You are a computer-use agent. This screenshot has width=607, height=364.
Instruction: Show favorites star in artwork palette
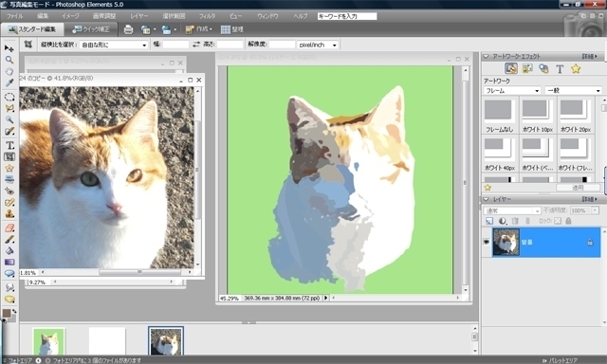pos(576,69)
